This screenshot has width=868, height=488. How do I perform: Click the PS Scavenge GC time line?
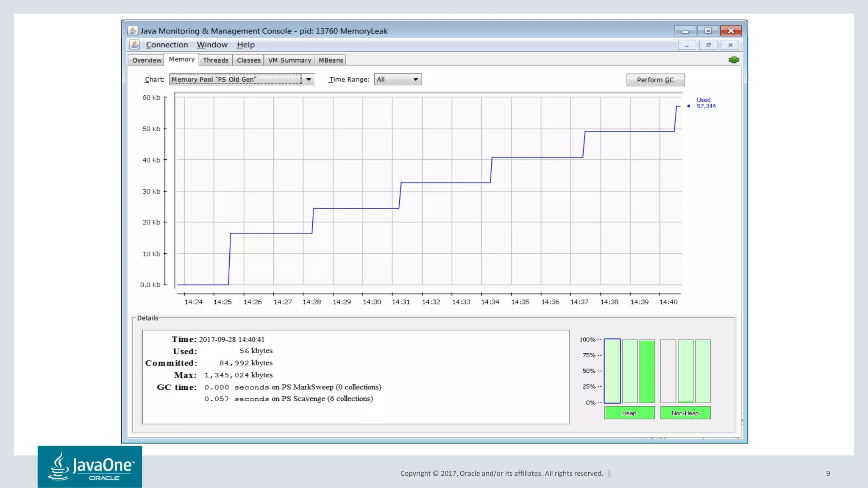pos(289,399)
